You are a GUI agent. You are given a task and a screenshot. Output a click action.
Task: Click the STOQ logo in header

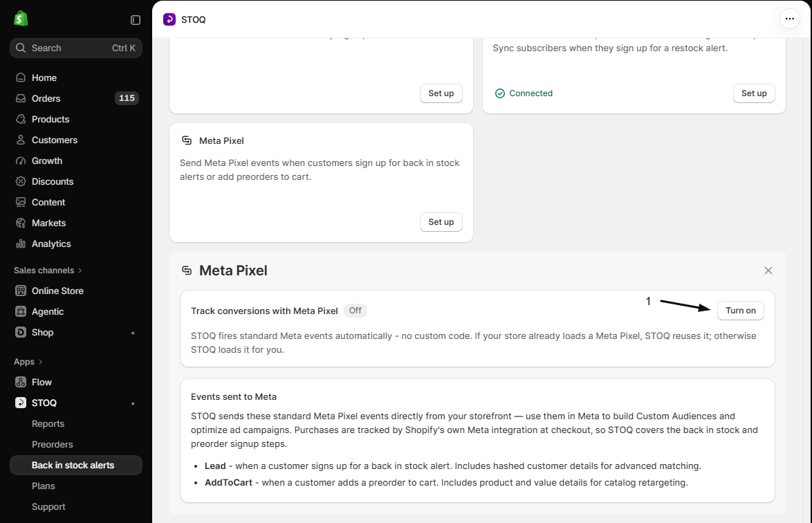pos(169,19)
